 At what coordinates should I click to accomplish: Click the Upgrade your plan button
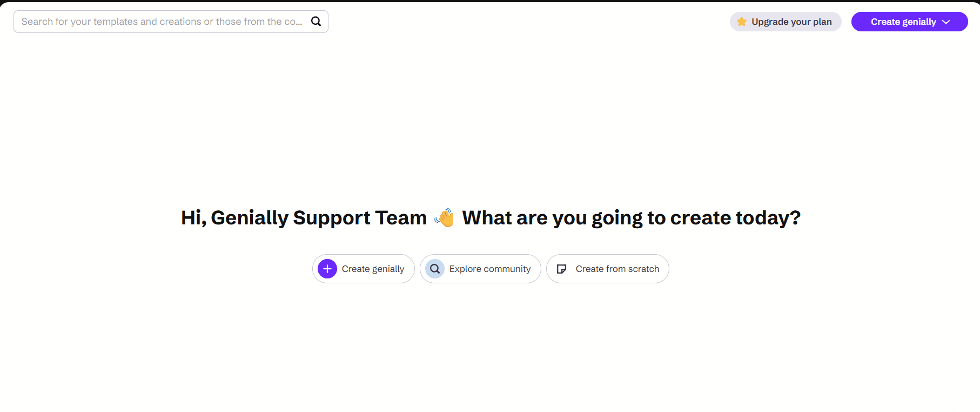786,22
